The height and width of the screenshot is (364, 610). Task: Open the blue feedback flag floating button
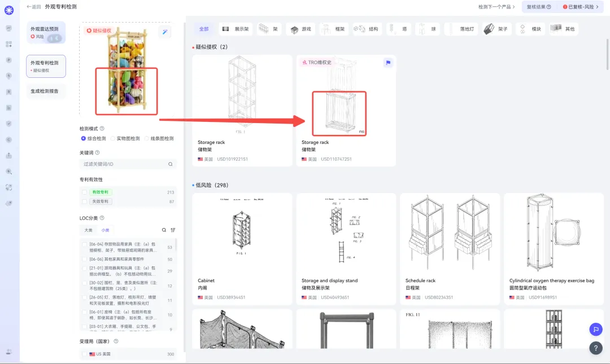596,330
